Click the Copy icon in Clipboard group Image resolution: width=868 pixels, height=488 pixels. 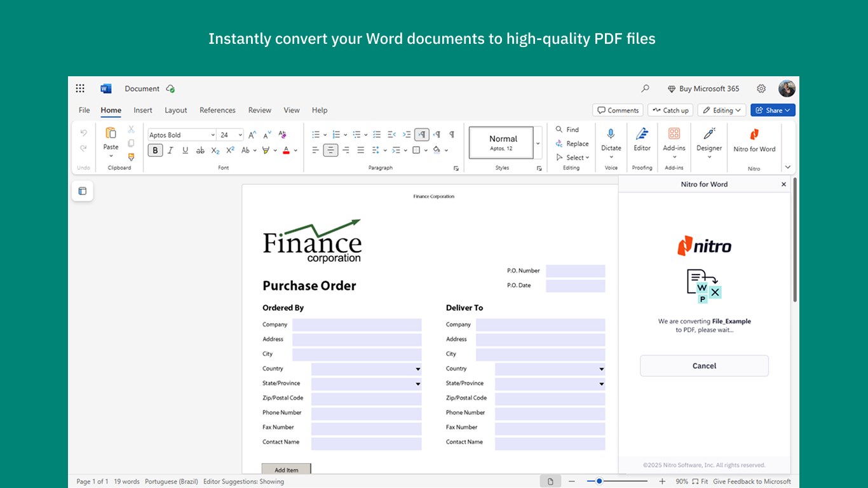(131, 143)
